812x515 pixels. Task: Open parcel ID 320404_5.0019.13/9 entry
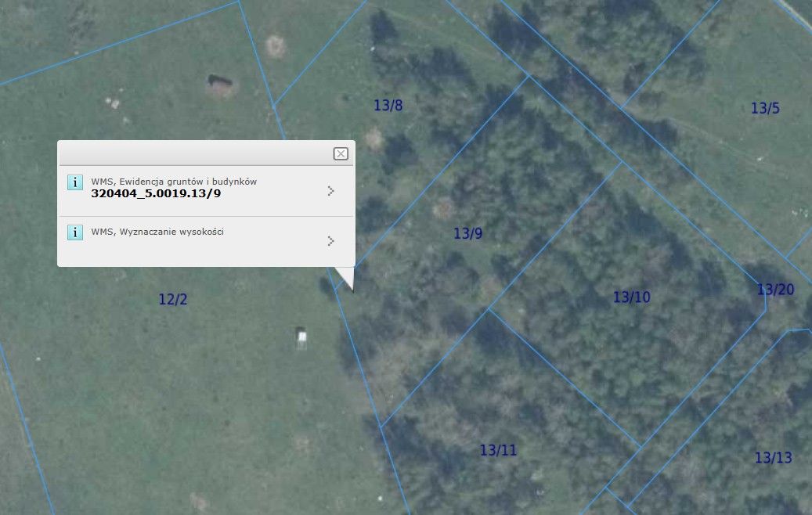(156, 193)
